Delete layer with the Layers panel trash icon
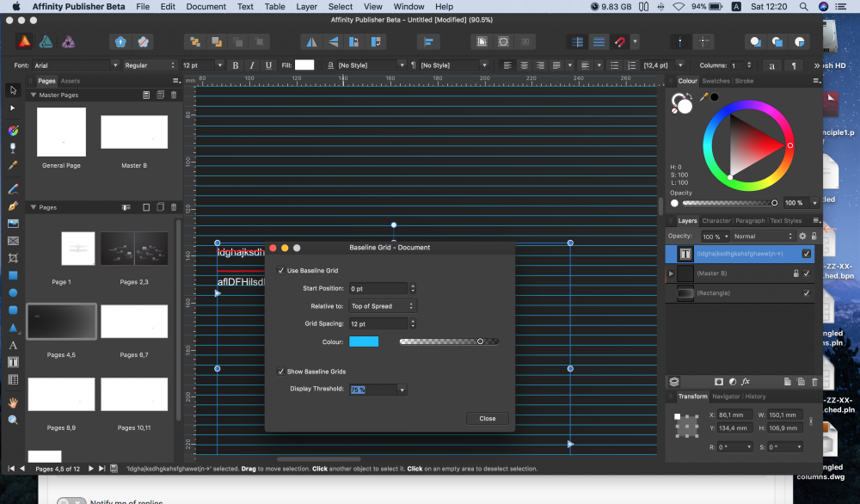Image resolution: width=860 pixels, height=504 pixels. [814, 381]
